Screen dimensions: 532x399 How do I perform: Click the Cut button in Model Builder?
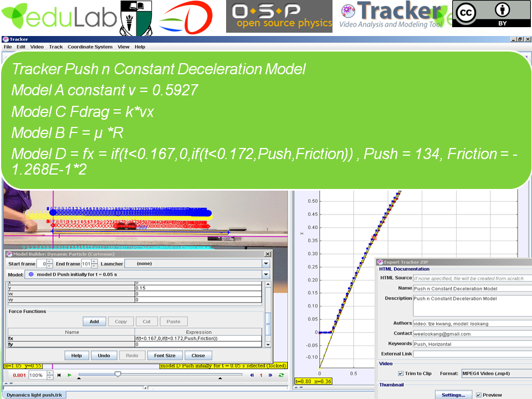coord(146,321)
